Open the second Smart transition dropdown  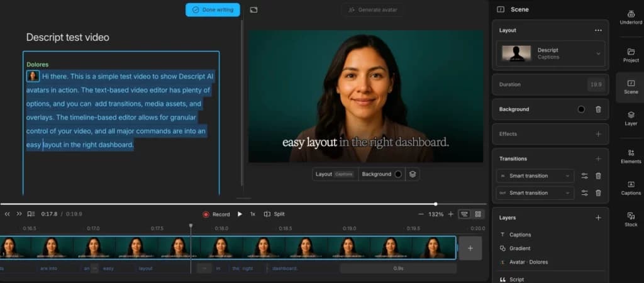point(535,193)
